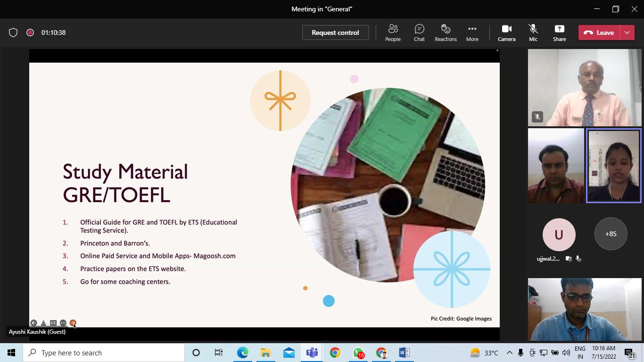Click the shield security icon
The width and height of the screenshot is (644, 362).
coord(13,33)
